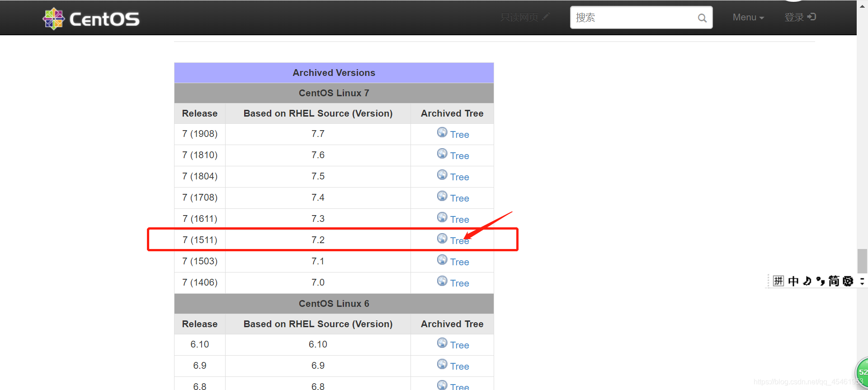Click the globe icon in 6.9 row

click(442, 364)
